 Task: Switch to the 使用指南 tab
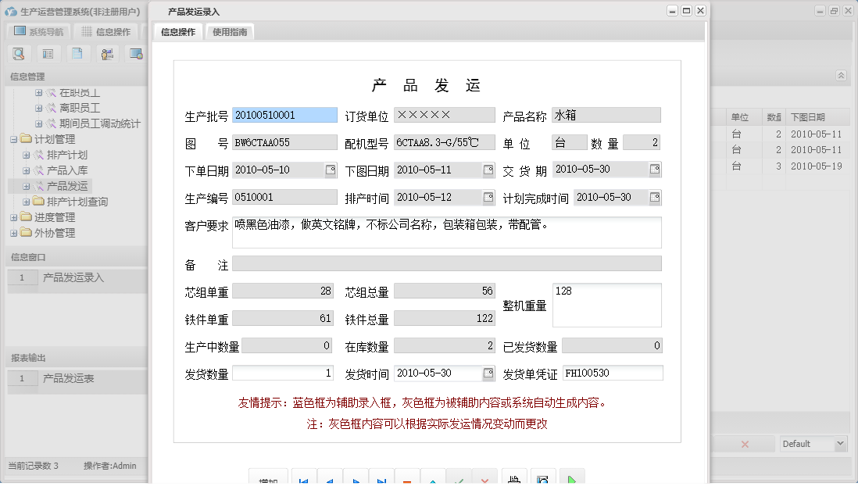coord(230,32)
